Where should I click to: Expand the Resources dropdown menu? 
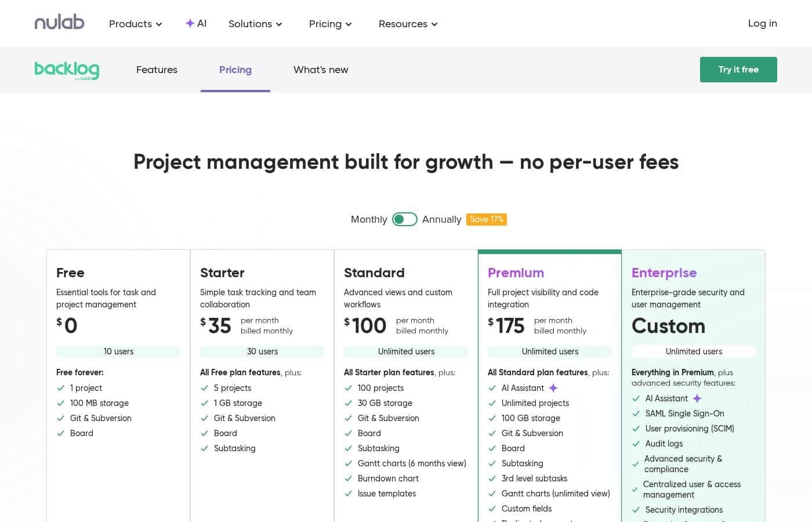[x=408, y=24]
